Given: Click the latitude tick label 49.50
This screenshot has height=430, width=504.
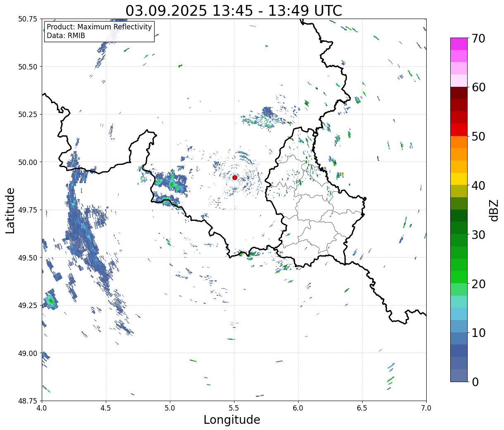Looking at the screenshot, I should (x=28, y=258).
